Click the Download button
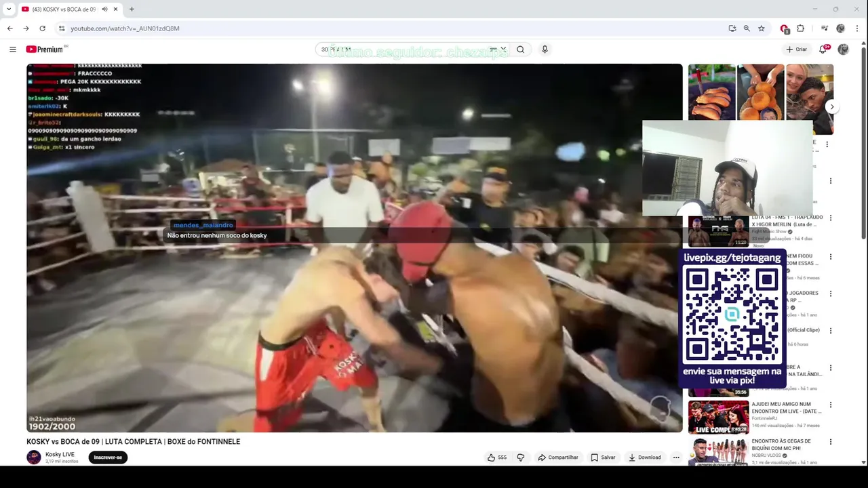868x488 pixels. pyautogui.click(x=645, y=457)
